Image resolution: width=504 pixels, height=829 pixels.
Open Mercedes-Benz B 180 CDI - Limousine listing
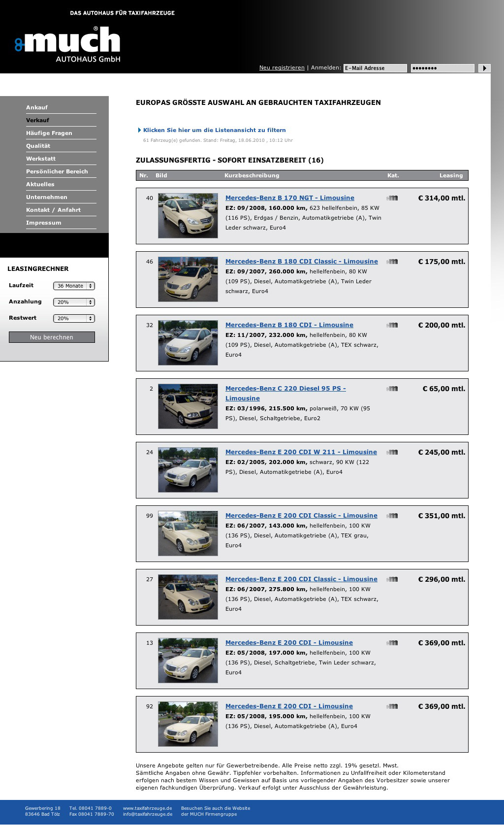click(289, 325)
